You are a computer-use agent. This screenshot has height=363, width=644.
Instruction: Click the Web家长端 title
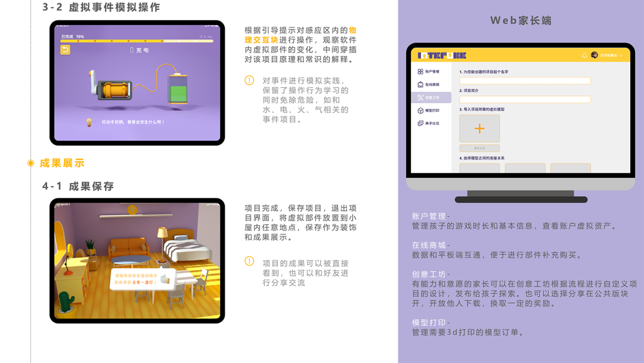pos(521,20)
